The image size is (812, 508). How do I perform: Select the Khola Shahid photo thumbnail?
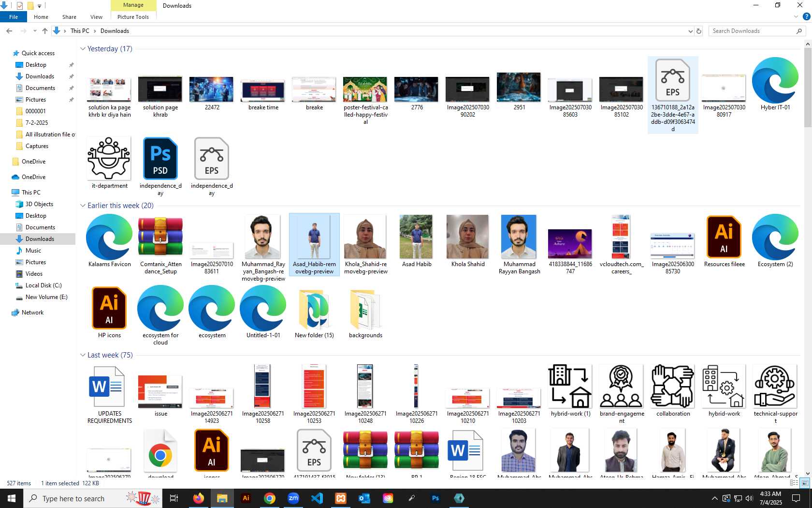pos(468,237)
